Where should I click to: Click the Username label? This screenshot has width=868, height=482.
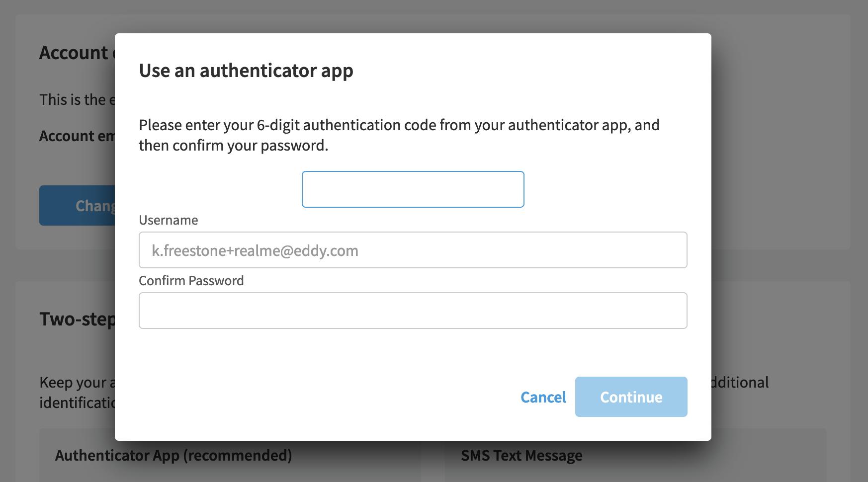point(169,220)
